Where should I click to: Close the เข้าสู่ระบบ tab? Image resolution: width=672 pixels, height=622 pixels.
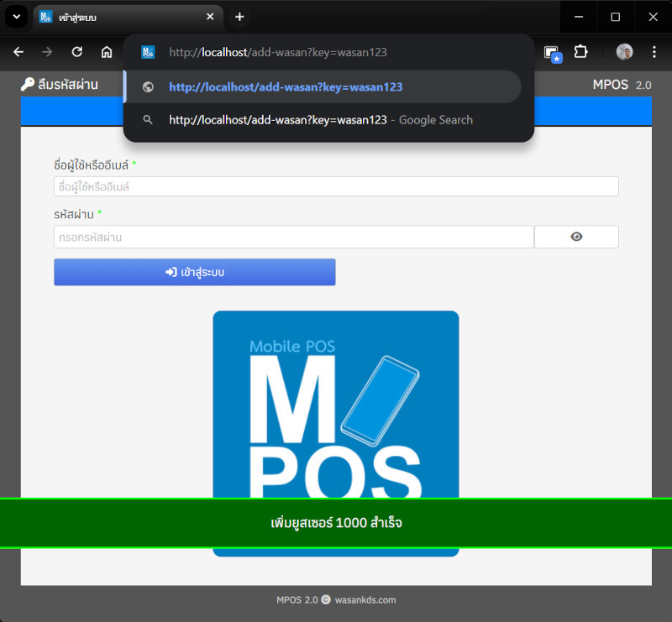210,17
